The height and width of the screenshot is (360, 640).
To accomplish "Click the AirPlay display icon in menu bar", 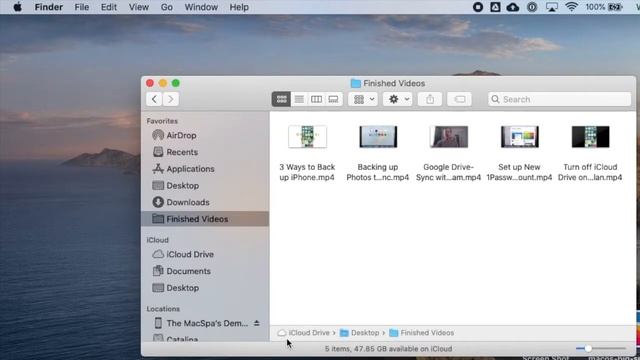I will [552, 7].
